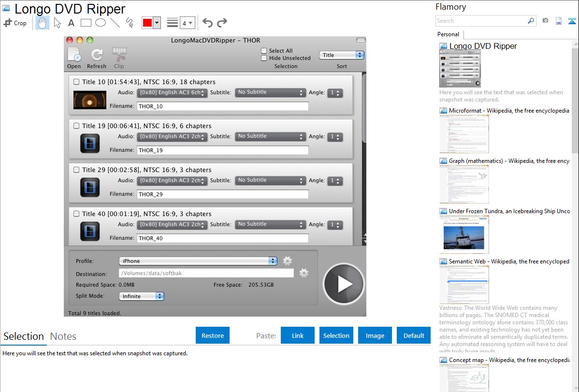Open the color picker dropdown arrow

[157, 23]
